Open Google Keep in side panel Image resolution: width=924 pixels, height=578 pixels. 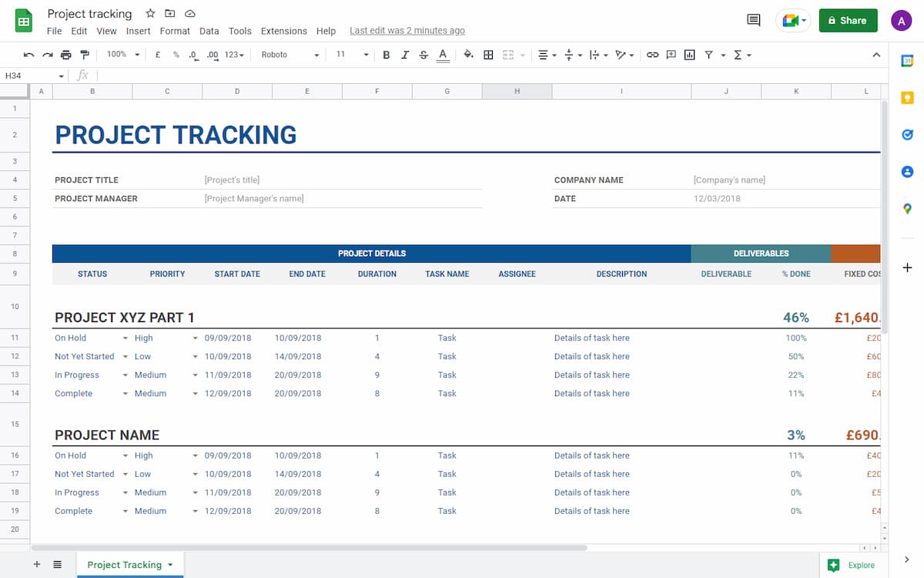coord(907,98)
